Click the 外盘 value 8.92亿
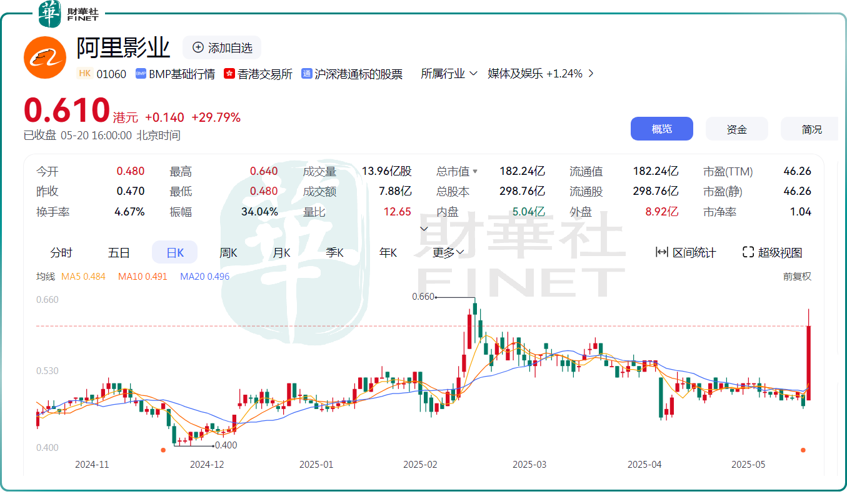The height and width of the screenshot is (504, 847). [662, 212]
